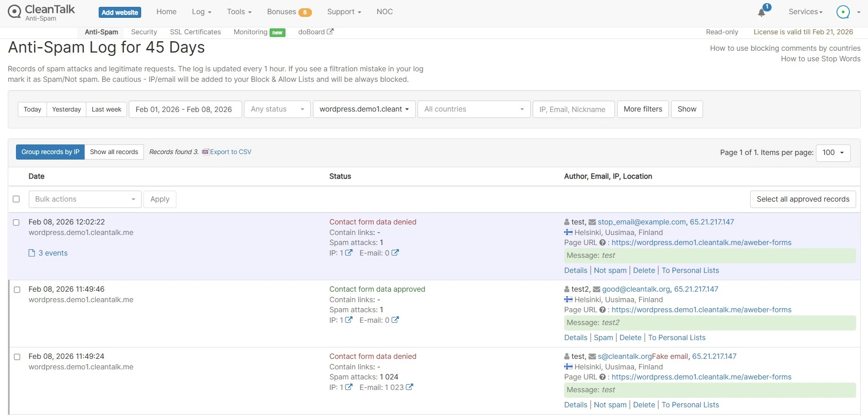Open the items per page 100 dropdown
This screenshot has height=416, width=868.
coord(832,153)
